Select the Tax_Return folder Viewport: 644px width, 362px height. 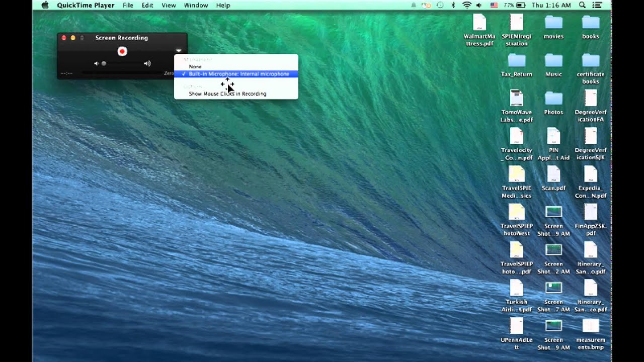tap(517, 65)
